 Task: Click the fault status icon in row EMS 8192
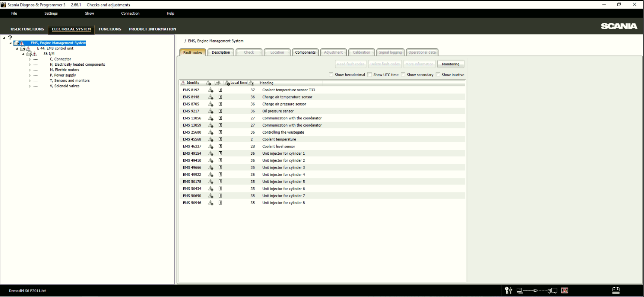pos(211,90)
